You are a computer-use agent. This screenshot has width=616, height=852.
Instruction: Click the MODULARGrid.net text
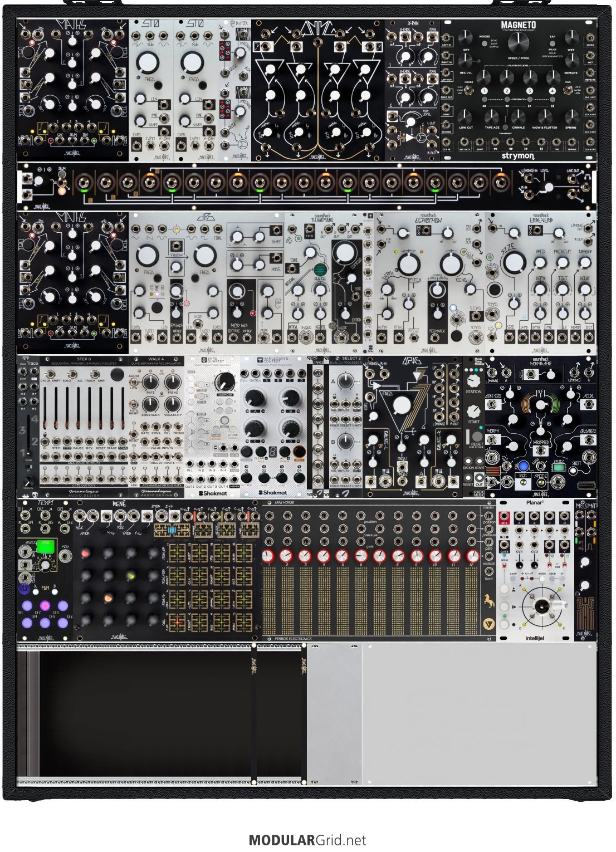click(x=307, y=840)
